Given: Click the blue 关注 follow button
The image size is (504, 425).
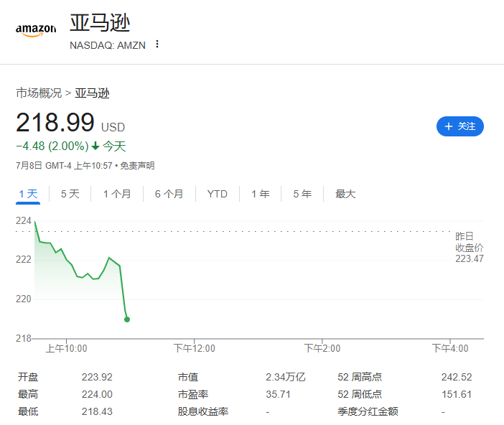Looking at the screenshot, I should [x=460, y=126].
